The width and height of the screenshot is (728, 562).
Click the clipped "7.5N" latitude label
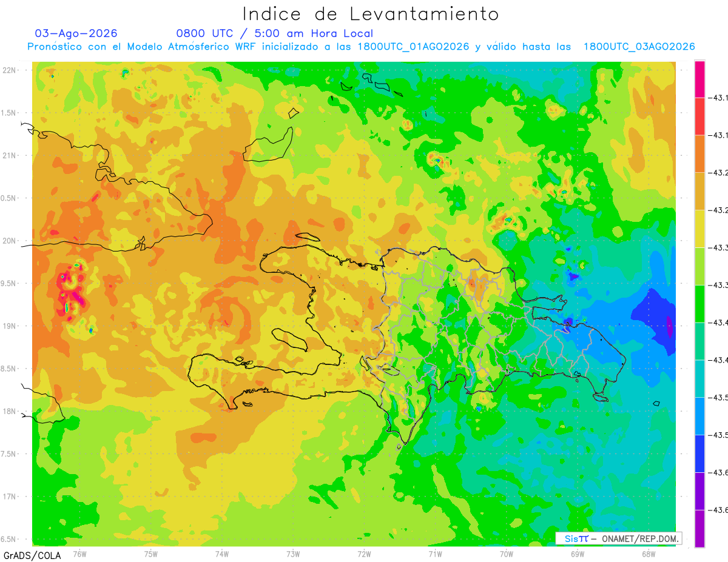point(8,454)
